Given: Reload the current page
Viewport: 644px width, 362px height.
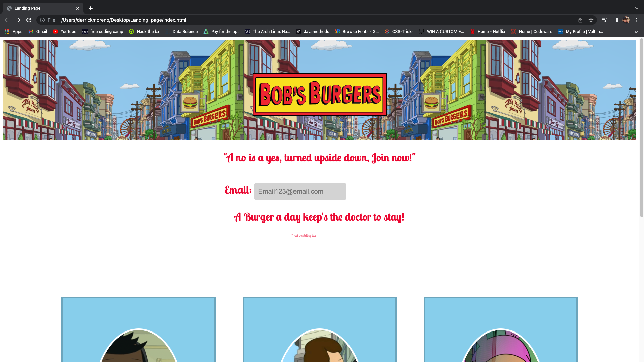Looking at the screenshot, I should point(29,20).
